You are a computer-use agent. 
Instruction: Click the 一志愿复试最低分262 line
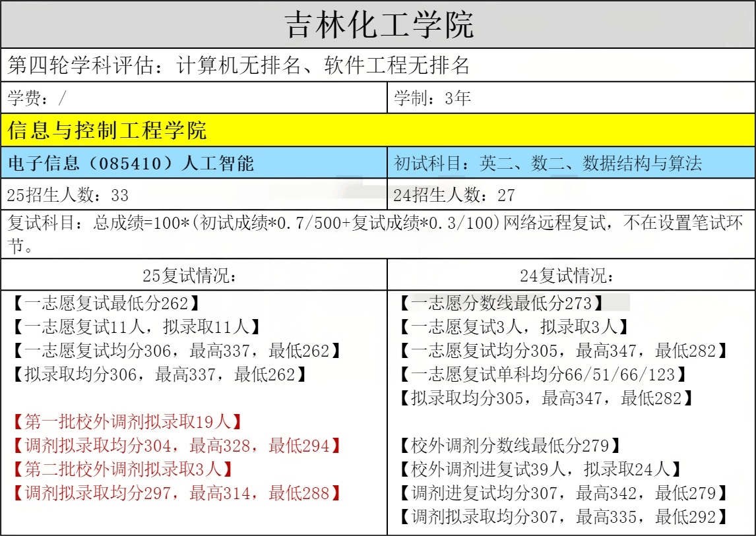[x=106, y=303]
